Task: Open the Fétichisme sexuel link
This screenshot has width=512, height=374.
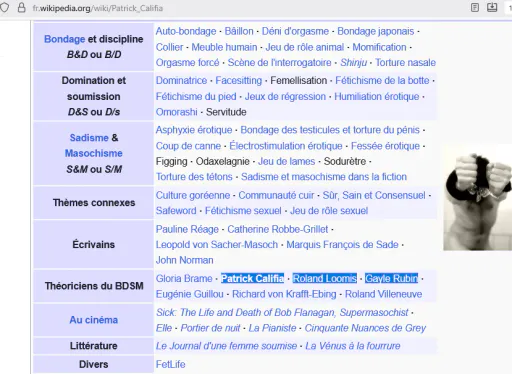Action: pos(243,211)
